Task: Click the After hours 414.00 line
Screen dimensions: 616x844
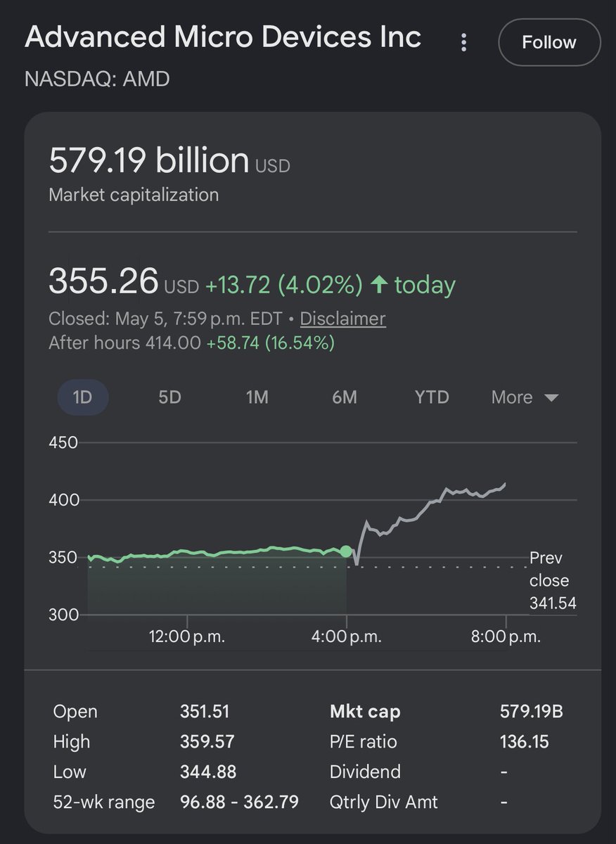Action: pyautogui.click(x=191, y=343)
